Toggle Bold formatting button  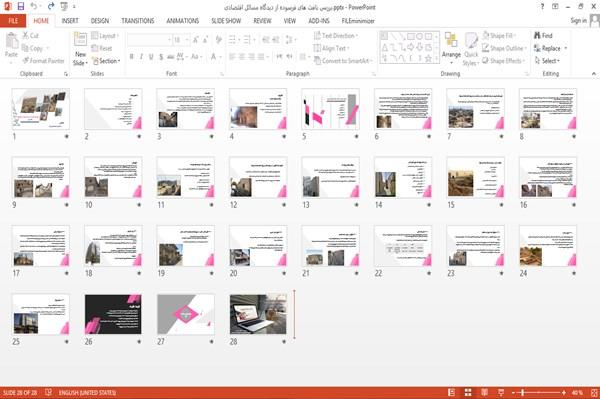pos(131,57)
